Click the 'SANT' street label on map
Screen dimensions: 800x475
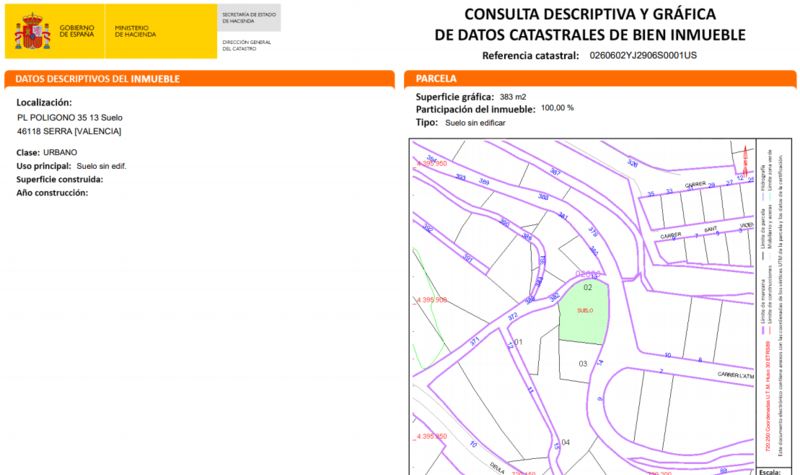(711, 230)
